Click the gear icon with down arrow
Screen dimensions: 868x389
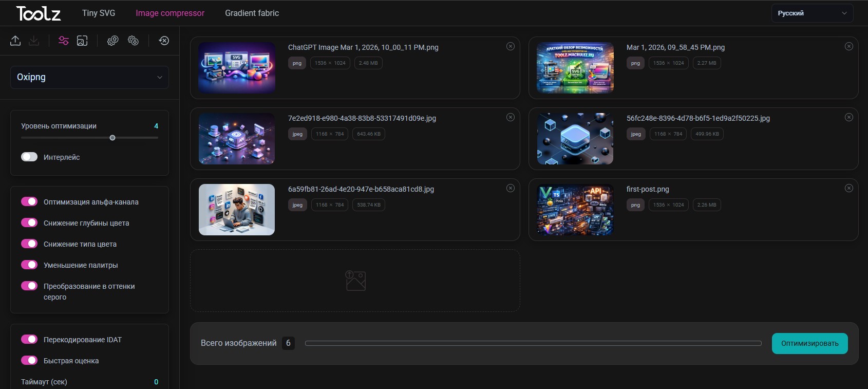click(133, 41)
